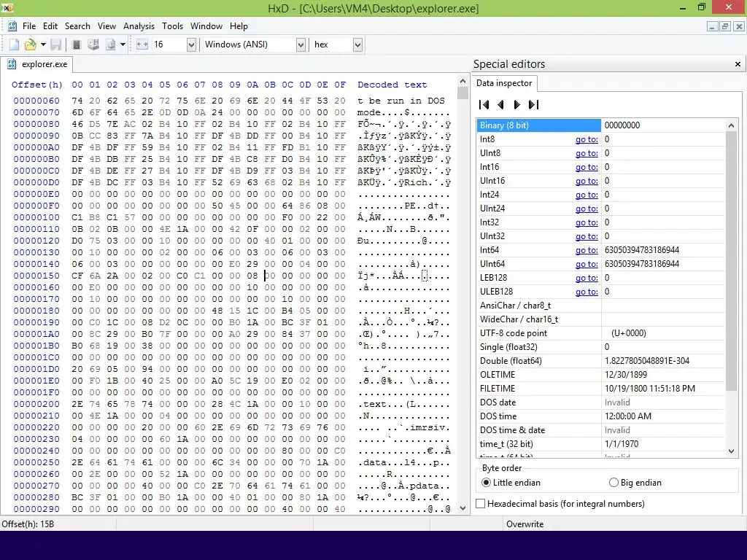Click 'Rich' in decoded text column
Viewport: 747px width, 560px height.
pos(415,182)
